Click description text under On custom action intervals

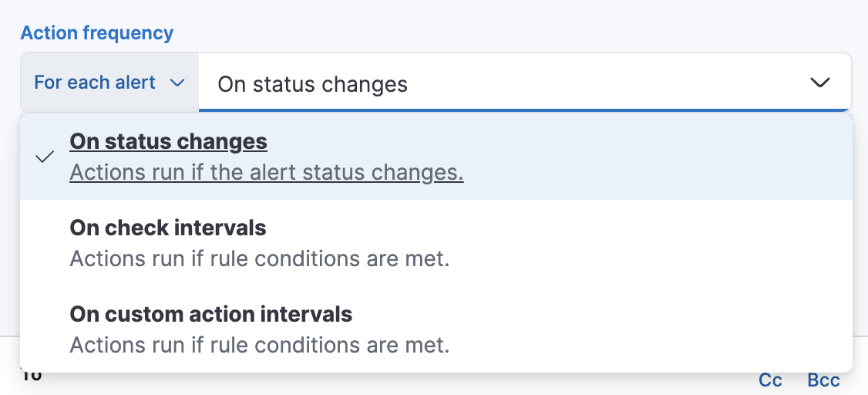point(259,345)
